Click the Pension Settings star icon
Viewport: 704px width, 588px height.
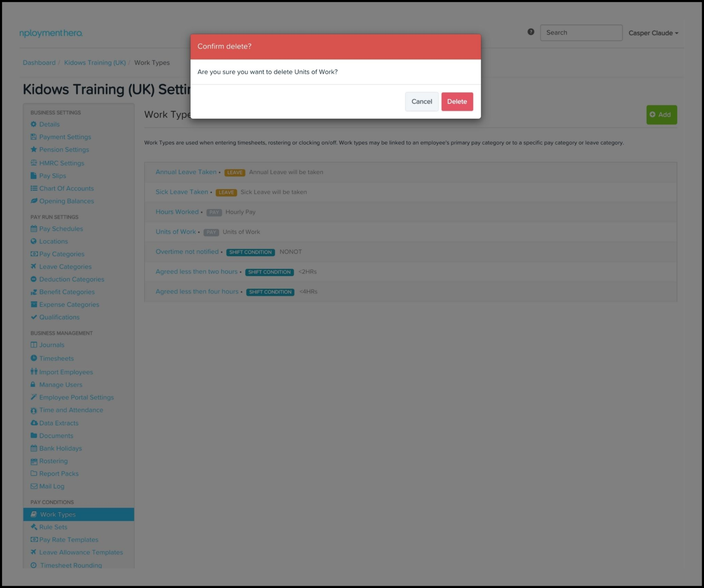[x=33, y=149]
